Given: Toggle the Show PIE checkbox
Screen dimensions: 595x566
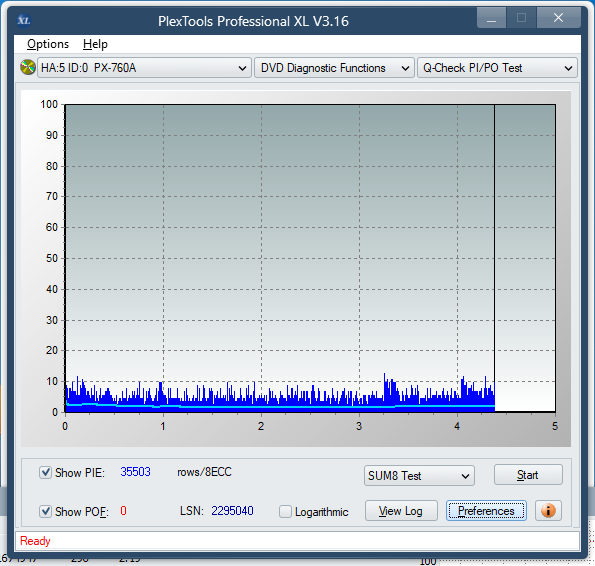Looking at the screenshot, I should (x=46, y=473).
